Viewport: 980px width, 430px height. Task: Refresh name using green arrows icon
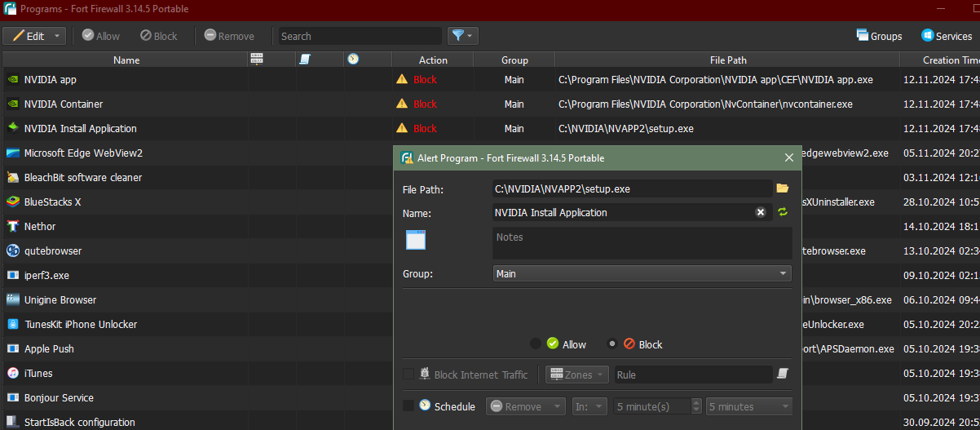[783, 212]
